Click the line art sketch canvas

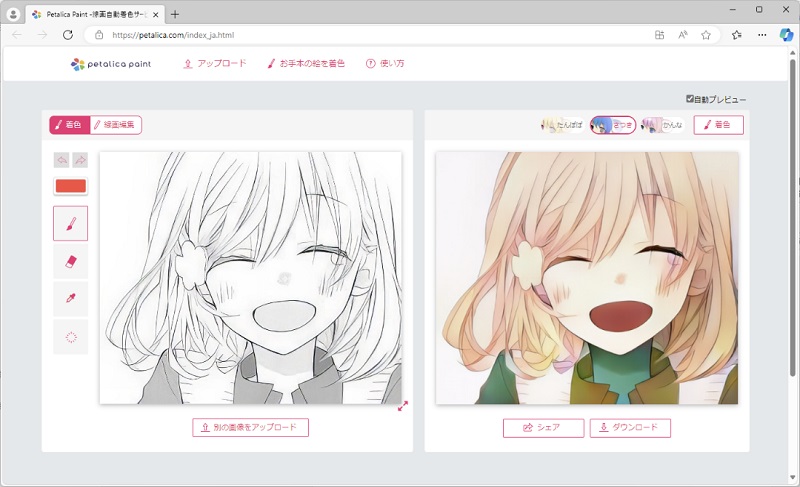click(251, 278)
